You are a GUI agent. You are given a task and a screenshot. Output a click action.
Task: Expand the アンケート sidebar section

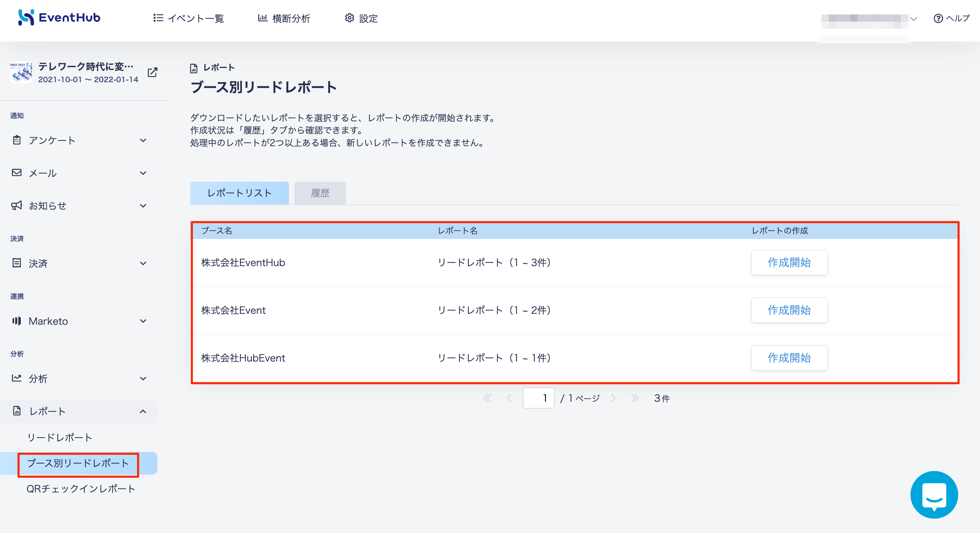tap(79, 140)
